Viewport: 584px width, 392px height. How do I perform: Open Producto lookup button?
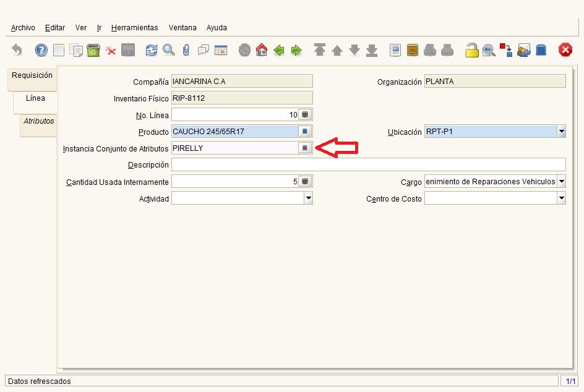[306, 132]
